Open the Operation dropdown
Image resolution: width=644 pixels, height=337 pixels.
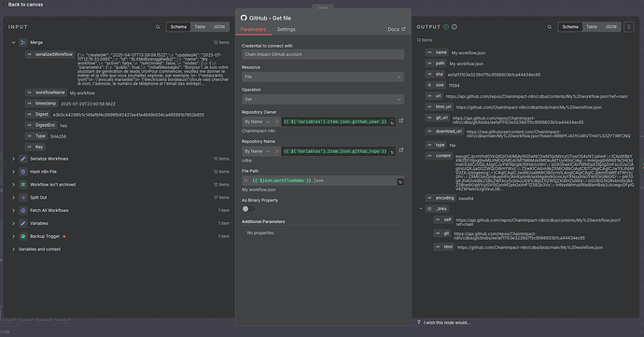point(323,99)
